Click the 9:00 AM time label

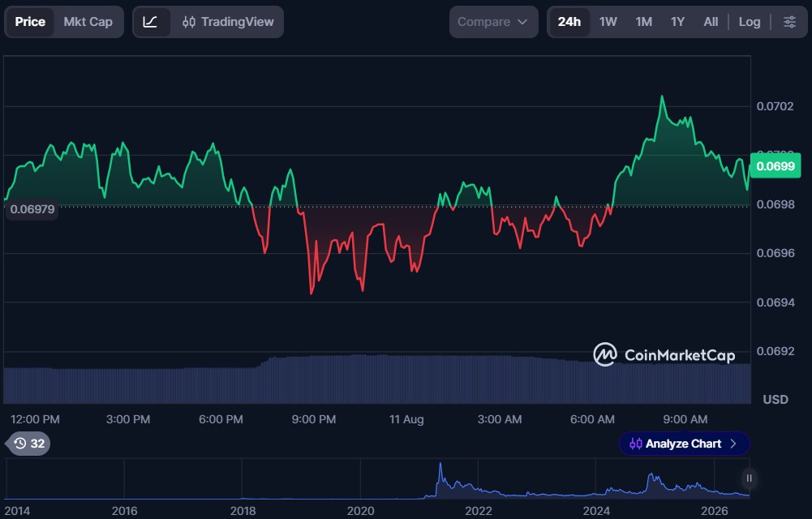coord(685,419)
